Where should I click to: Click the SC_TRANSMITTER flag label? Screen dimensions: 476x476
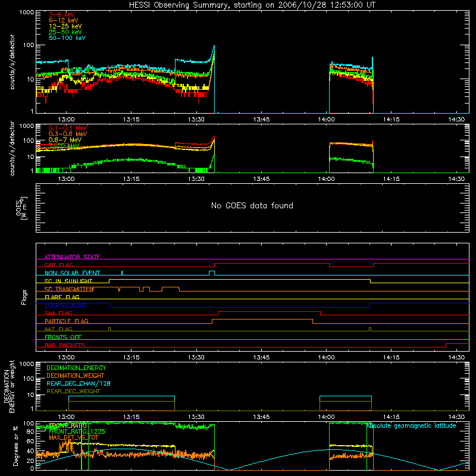coord(69,289)
